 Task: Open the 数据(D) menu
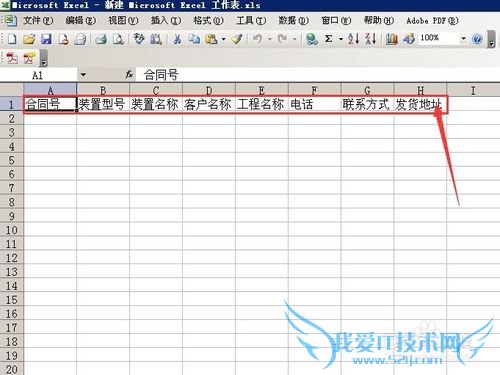click(x=293, y=21)
